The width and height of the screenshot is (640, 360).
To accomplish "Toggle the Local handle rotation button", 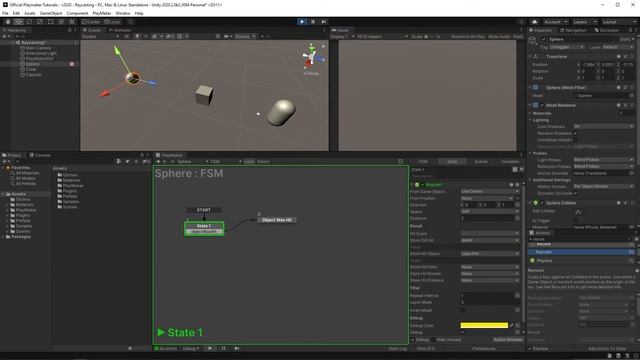I will point(112,22).
